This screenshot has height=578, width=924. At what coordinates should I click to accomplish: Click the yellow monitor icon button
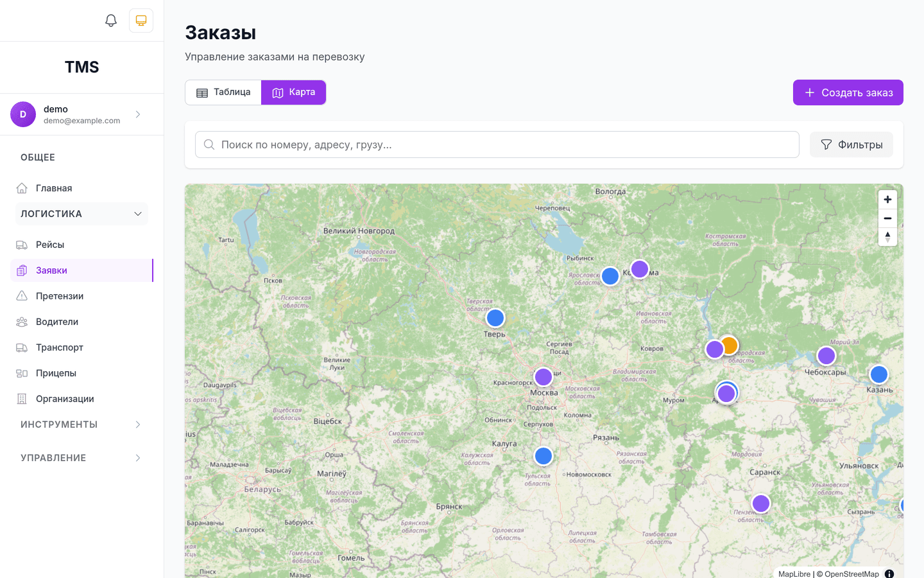click(141, 21)
